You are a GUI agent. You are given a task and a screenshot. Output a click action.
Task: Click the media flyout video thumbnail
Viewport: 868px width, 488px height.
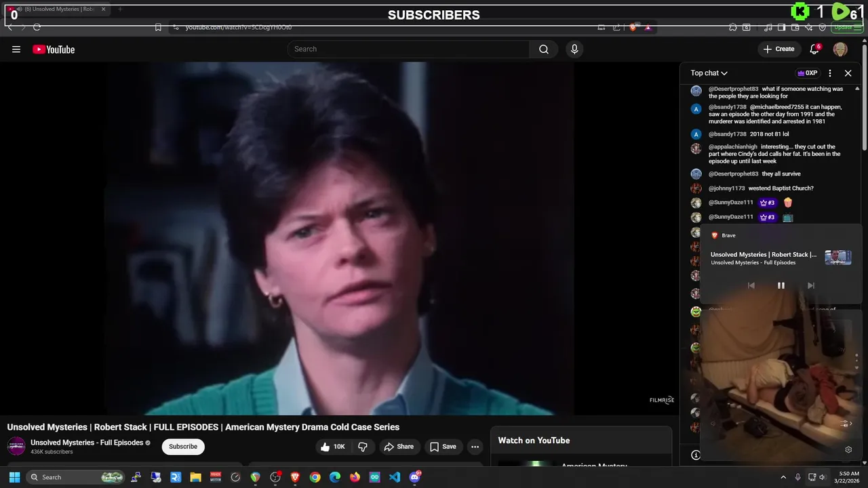[x=837, y=258]
